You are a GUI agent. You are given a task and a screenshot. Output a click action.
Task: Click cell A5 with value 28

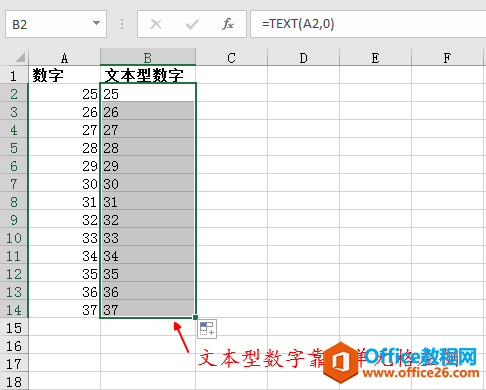[x=64, y=147]
